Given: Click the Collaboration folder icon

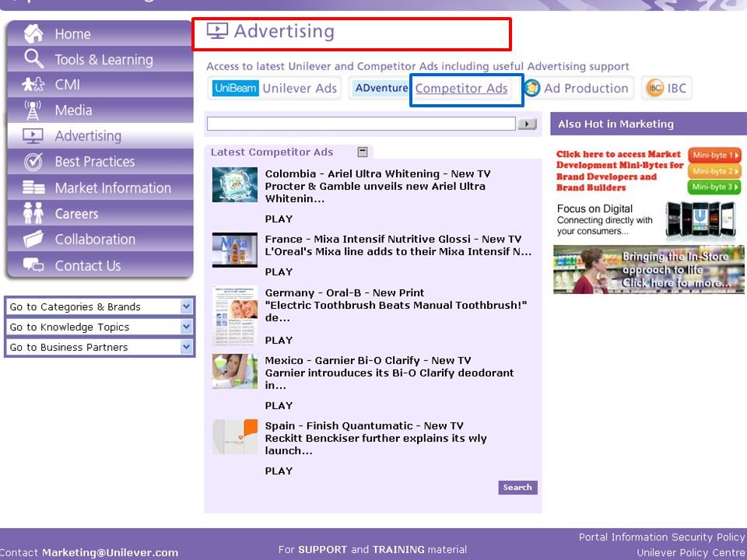Looking at the screenshot, I should point(33,239).
